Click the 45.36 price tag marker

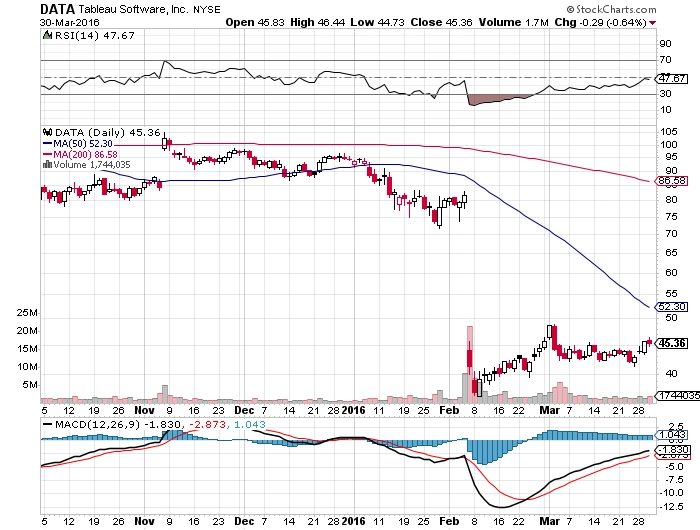pyautogui.click(x=672, y=343)
